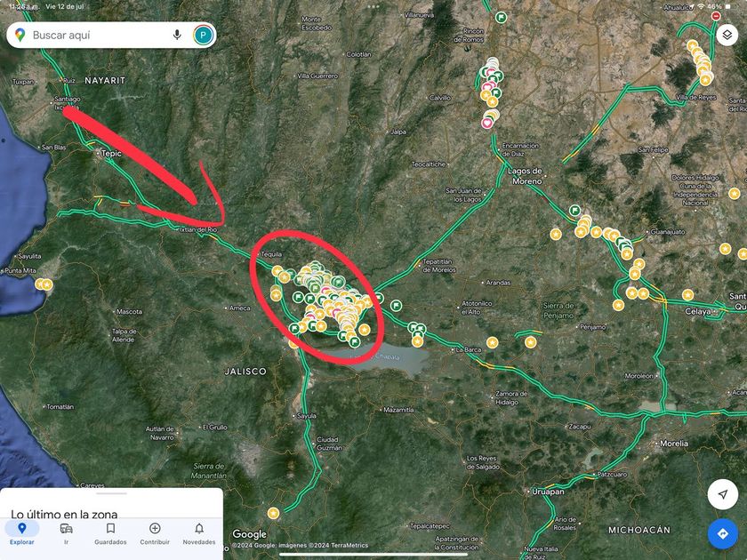Select the San Blas town label
The height and width of the screenshot is (560, 747).
coord(54,148)
